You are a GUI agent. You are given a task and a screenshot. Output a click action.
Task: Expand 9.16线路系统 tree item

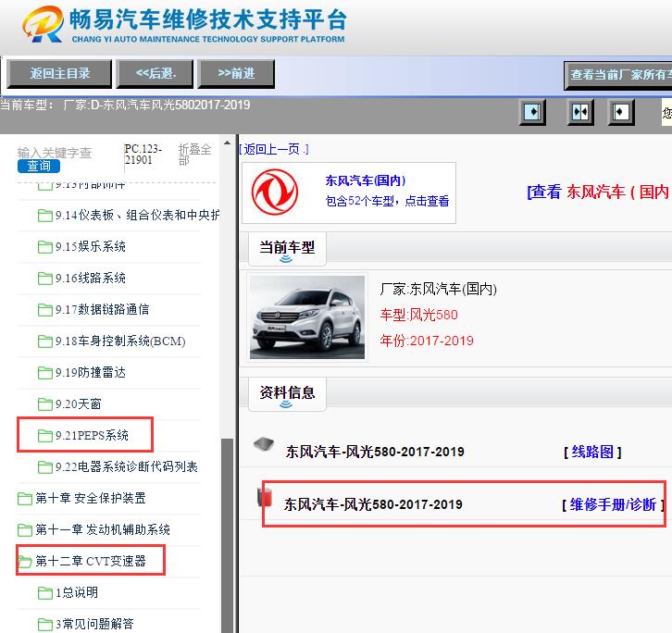pyautogui.click(x=91, y=279)
